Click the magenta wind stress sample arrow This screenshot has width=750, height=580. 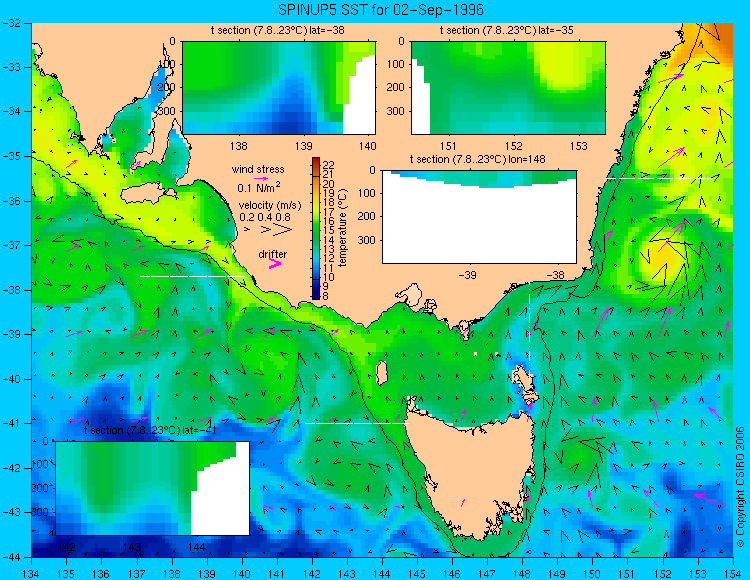coord(261,178)
